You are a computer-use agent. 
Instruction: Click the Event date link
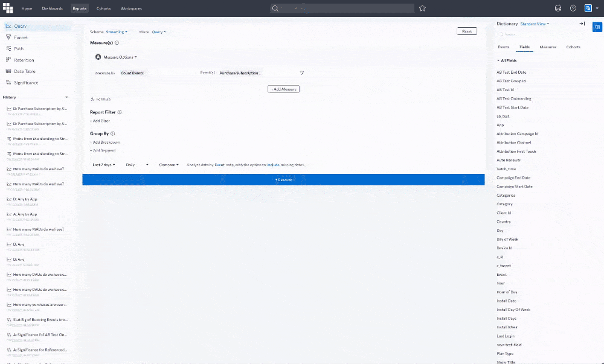click(219, 165)
